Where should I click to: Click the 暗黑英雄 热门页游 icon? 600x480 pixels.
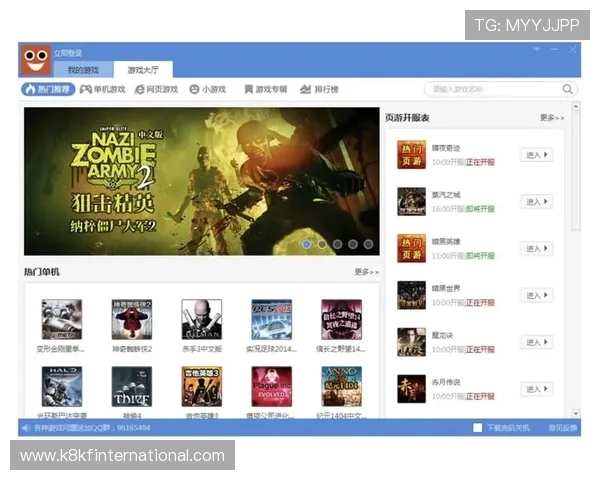click(411, 248)
